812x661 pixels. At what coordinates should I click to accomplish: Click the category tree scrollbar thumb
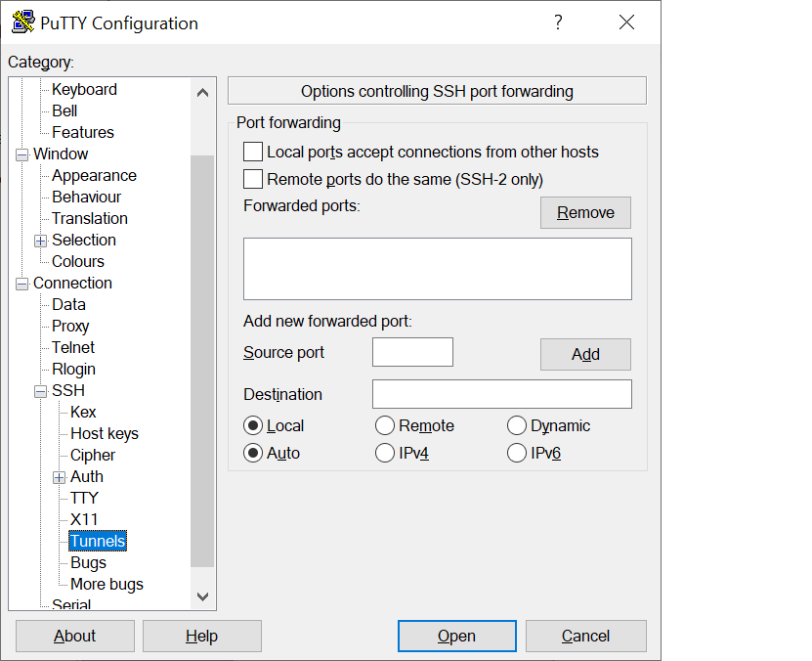pos(202,361)
